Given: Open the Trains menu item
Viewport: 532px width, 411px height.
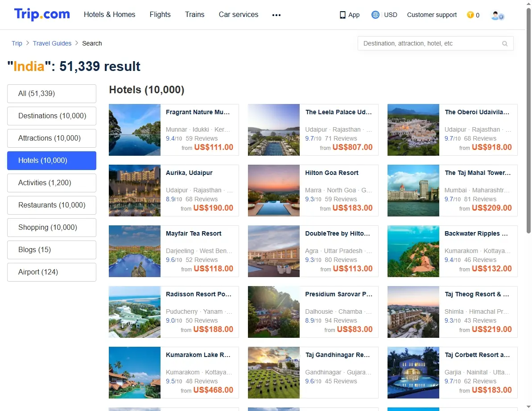Looking at the screenshot, I should coord(195,15).
